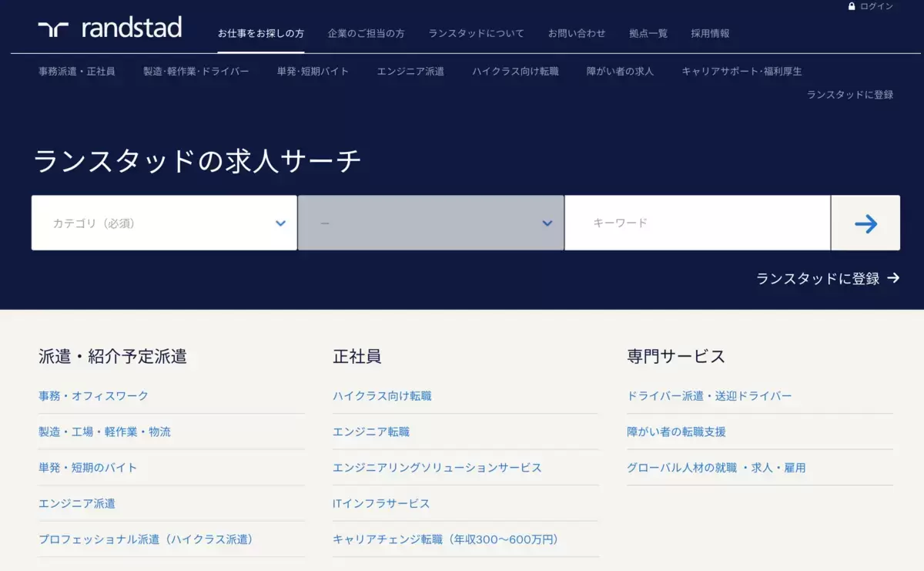Image resolution: width=924 pixels, height=571 pixels.
Task: Open the ランスタッドについて menu
Action: [x=476, y=34]
